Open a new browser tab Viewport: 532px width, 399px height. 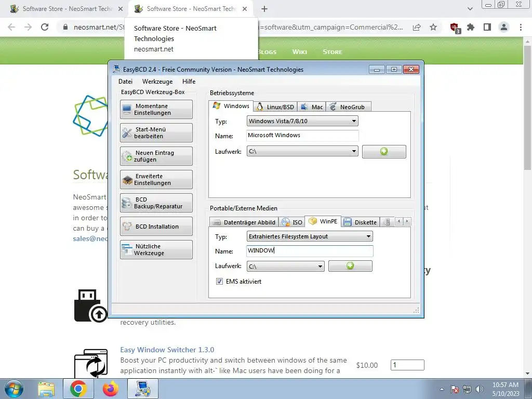click(264, 9)
